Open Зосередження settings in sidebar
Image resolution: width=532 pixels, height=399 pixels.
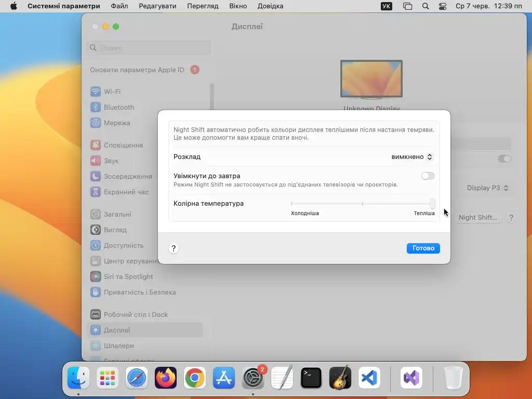121,177
